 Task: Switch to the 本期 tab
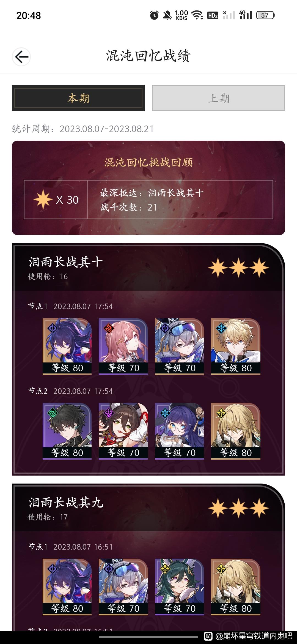tap(78, 98)
